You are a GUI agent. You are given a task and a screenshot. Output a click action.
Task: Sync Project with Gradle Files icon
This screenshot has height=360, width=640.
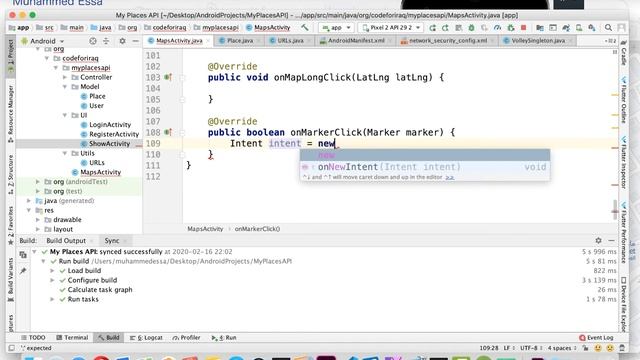click(x=566, y=28)
